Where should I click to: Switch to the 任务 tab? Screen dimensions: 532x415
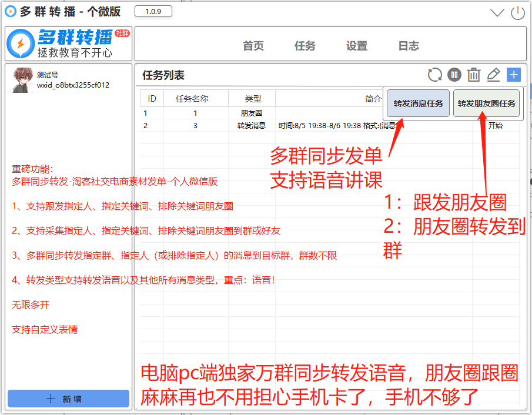[305, 46]
